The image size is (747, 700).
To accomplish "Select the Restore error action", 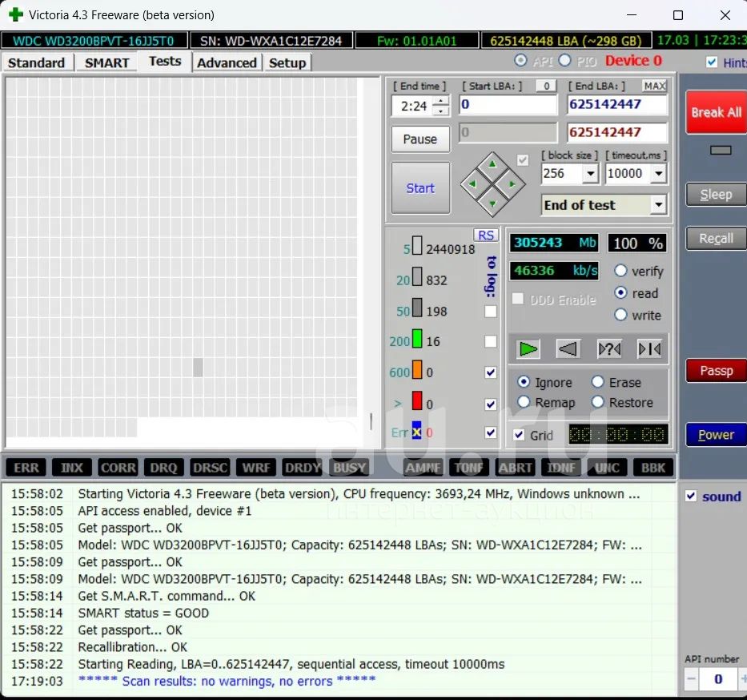I will pyautogui.click(x=597, y=402).
